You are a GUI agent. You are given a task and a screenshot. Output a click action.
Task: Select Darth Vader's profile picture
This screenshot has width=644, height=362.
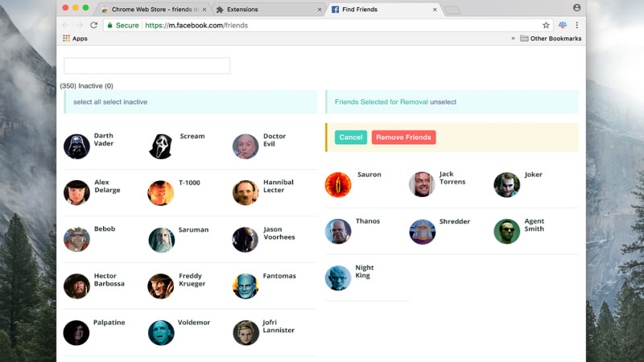click(76, 146)
